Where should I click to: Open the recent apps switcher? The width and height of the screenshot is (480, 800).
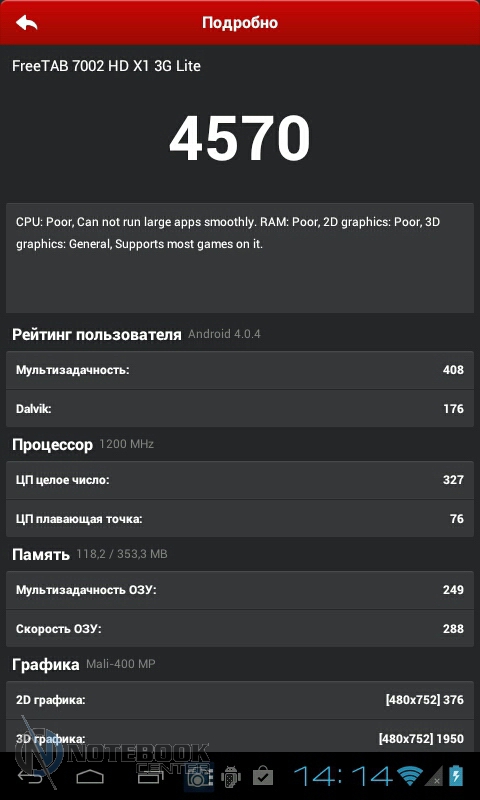pos(151,777)
